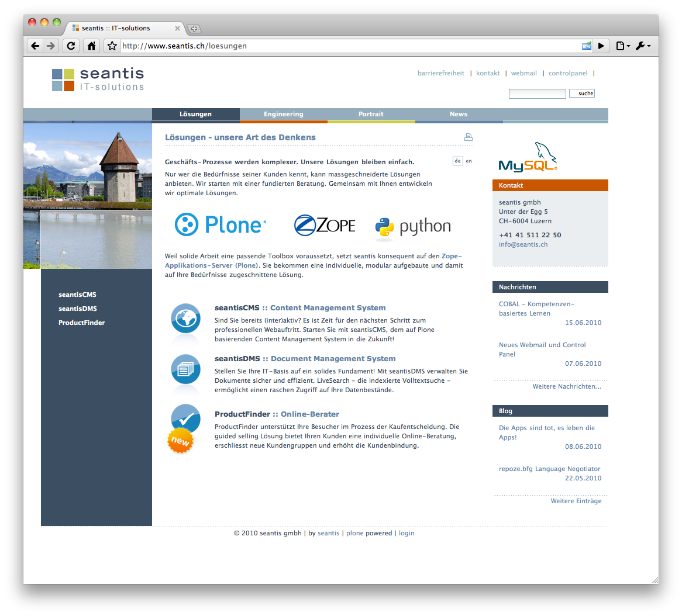Open the repoze.bfg Language Negotiator blog post
Image resolution: width=682 pixels, height=616 pixels.
pos(549,469)
